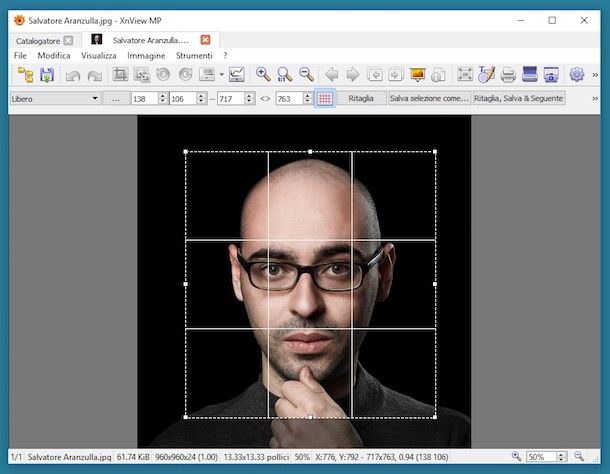
Task: Open the Modifica menu
Action: point(54,56)
